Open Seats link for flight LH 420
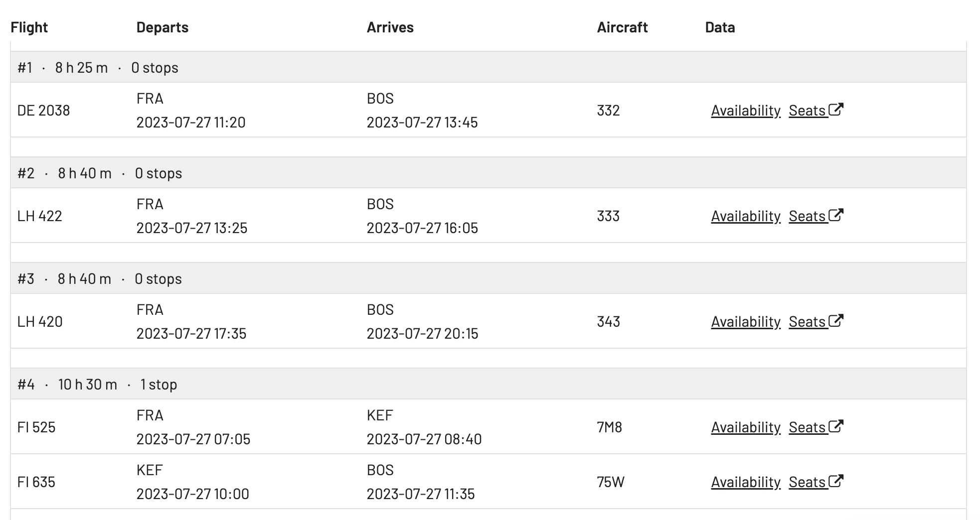Viewport: 980px width, 520px height. tap(808, 322)
